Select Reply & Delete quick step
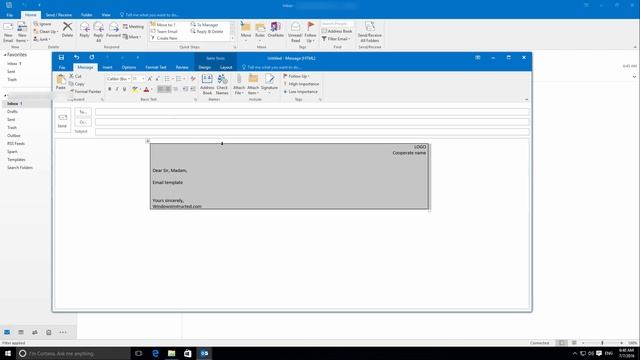This screenshot has width=640, height=360. click(207, 31)
